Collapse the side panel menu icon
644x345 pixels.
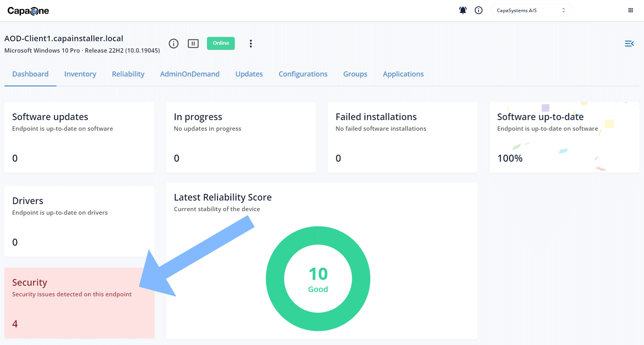click(x=629, y=44)
